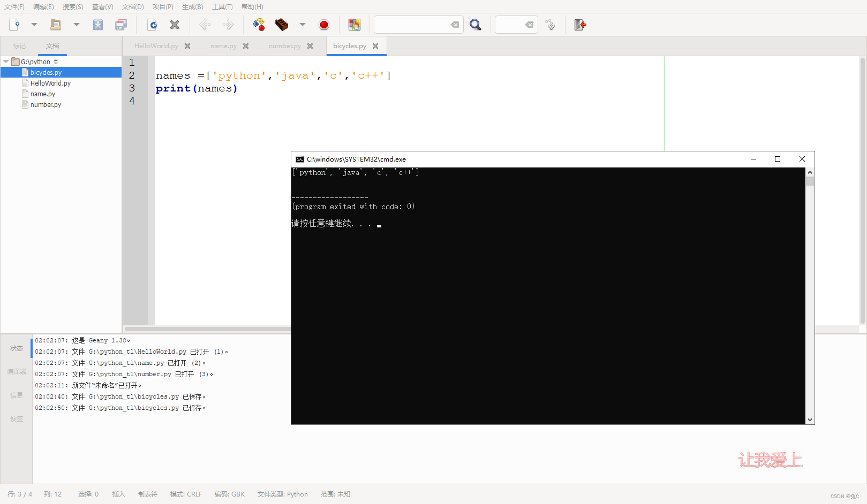The width and height of the screenshot is (867, 504).
Task: Expand the recent files dropdown arrow
Action: pos(77,25)
